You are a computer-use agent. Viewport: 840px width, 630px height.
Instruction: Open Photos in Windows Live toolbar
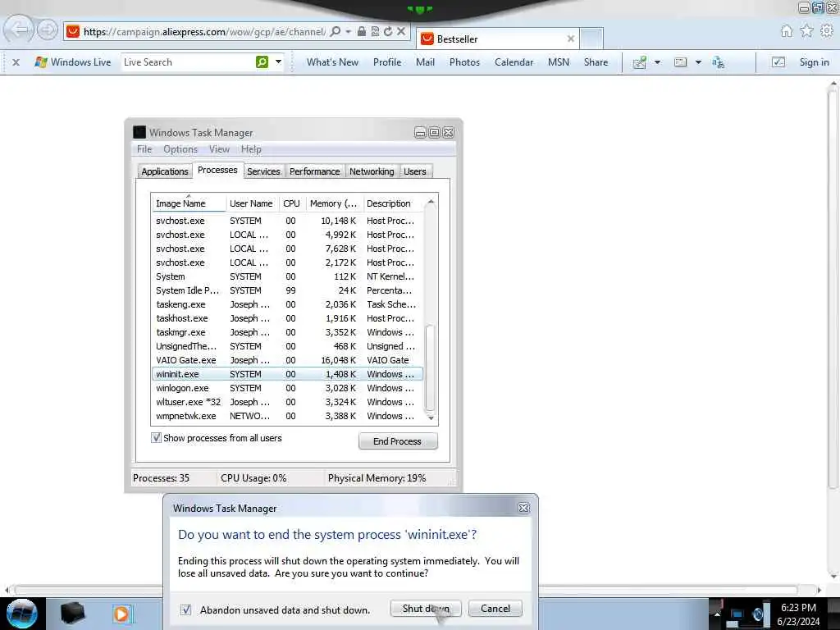point(464,62)
